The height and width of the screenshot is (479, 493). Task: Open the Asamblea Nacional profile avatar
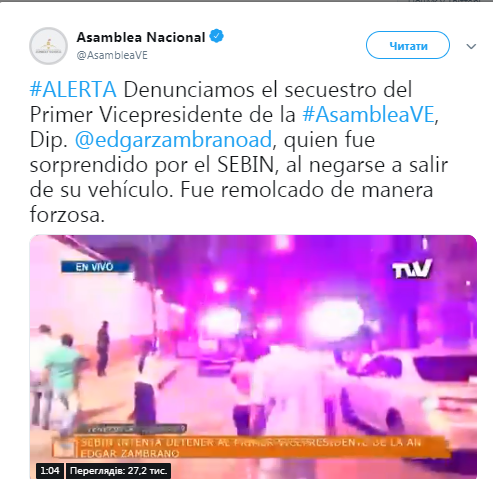49,46
